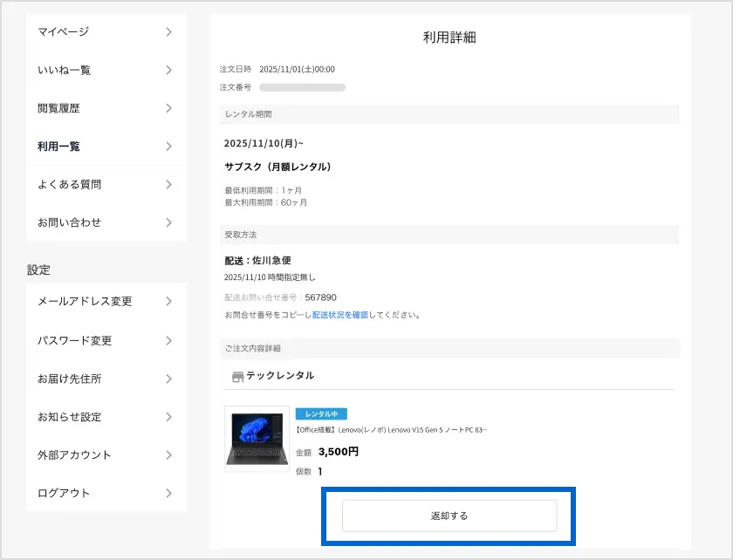
Task: Click chevron arrow next to メールアドレス変更
Action: click(x=168, y=302)
